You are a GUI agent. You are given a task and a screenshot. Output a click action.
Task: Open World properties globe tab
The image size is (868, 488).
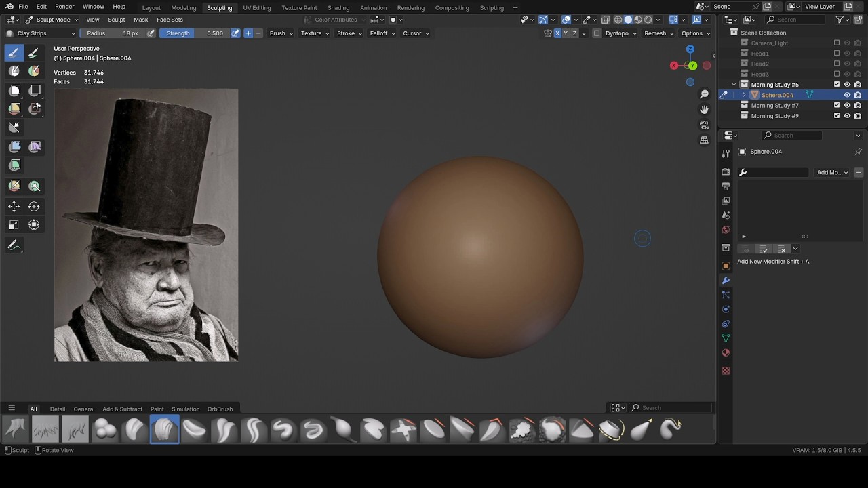pyautogui.click(x=726, y=230)
